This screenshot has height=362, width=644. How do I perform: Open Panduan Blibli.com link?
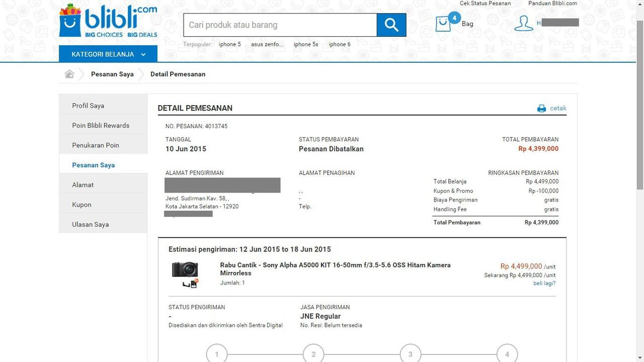point(552,4)
